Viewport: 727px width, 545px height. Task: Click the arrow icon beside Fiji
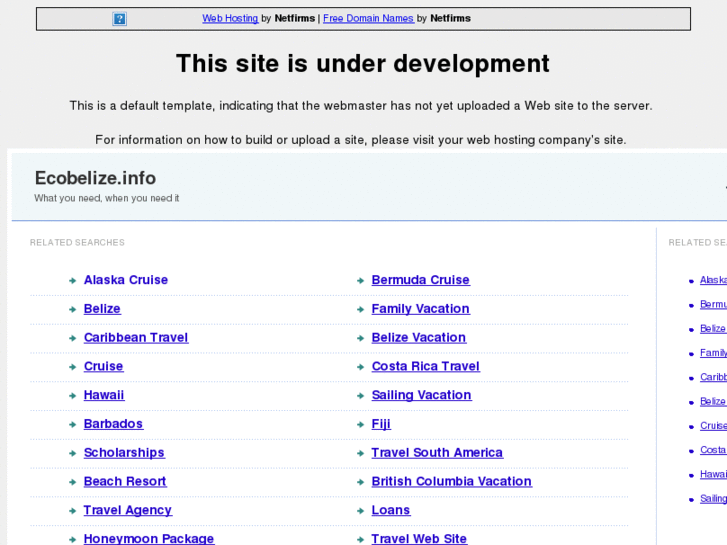pyautogui.click(x=360, y=424)
